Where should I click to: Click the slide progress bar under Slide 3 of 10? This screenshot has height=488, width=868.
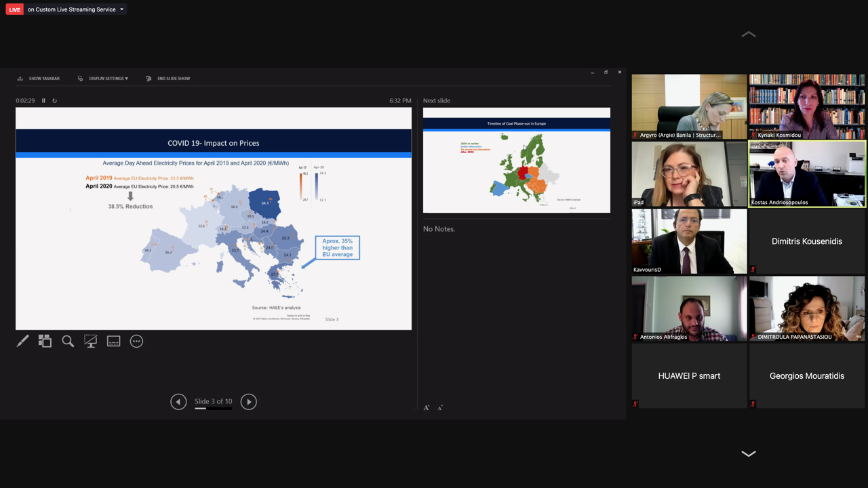[213, 409]
